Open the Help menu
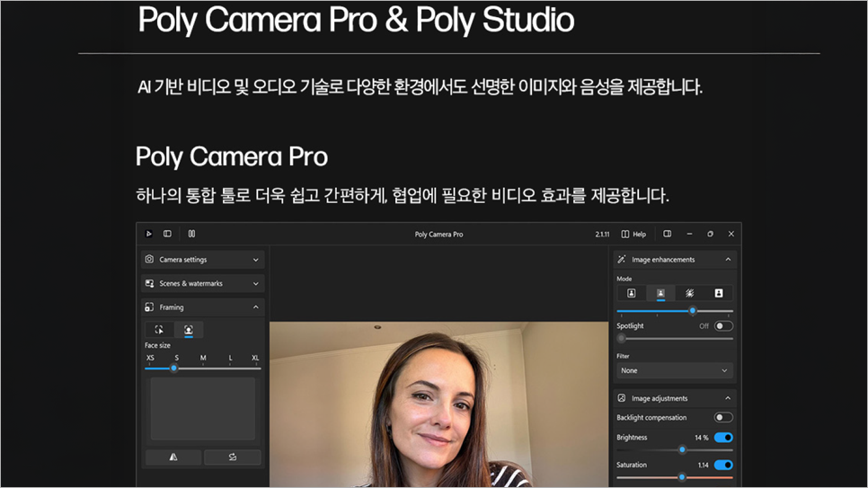Viewport: 868px width, 488px height. [633, 235]
